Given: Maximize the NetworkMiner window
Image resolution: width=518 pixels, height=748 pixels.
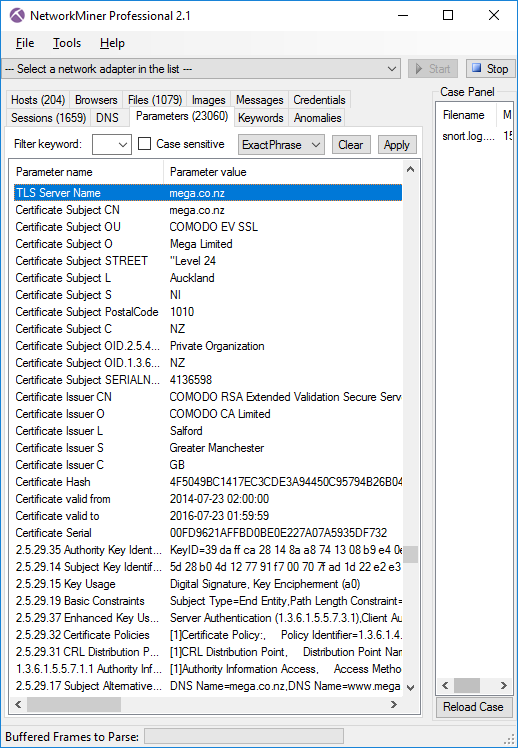Looking at the screenshot, I should point(448,15).
